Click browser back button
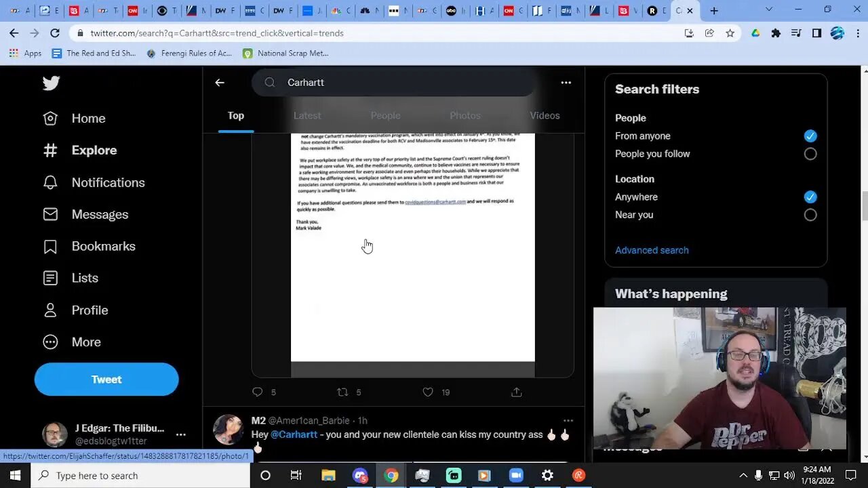 tap(14, 33)
